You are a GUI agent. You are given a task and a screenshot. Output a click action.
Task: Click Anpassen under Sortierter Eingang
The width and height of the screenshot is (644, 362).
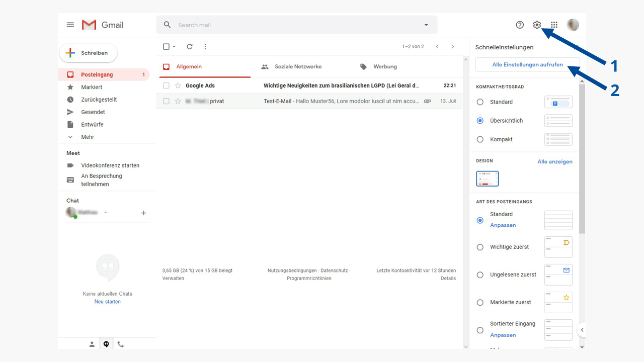tap(503, 335)
